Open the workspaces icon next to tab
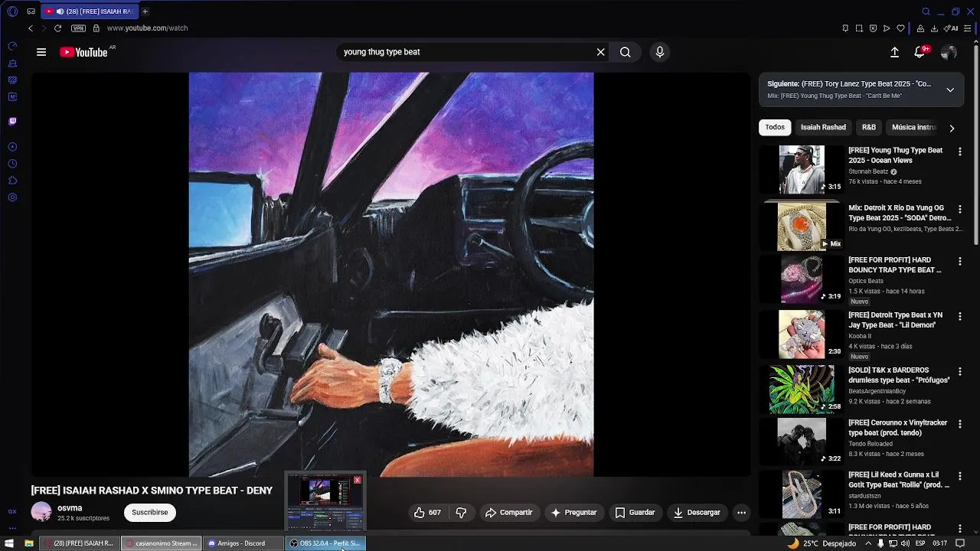 pos(31,11)
